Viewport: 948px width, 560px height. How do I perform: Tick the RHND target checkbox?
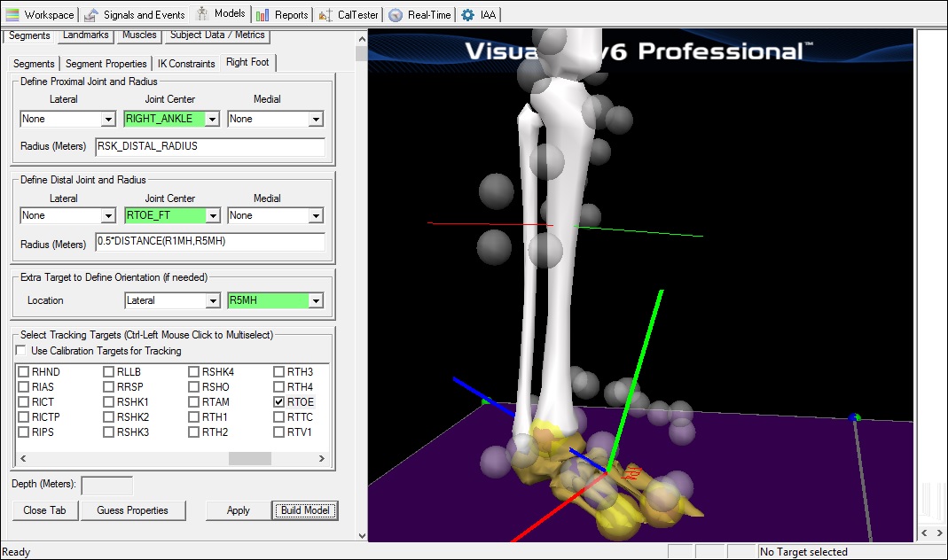(24, 372)
